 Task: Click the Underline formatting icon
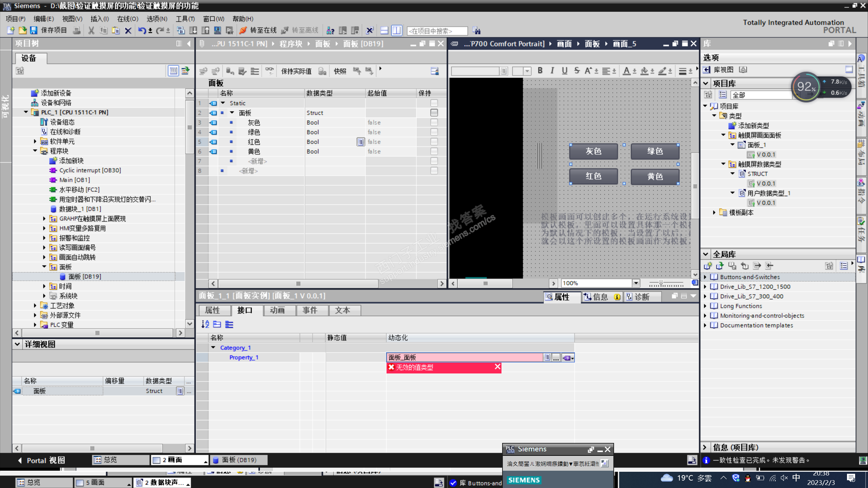564,70
